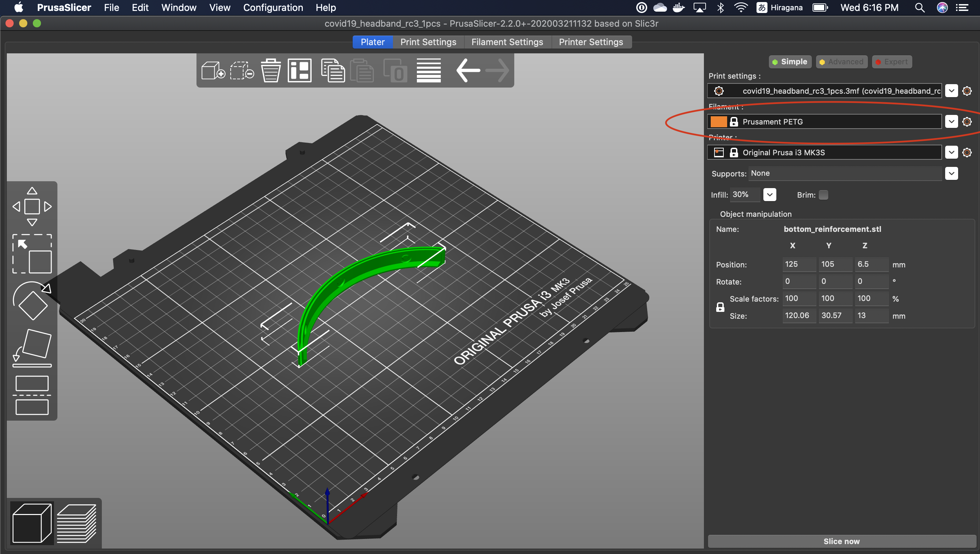This screenshot has height=554, width=980.
Task: Switch to the 3D editor view
Action: tap(32, 523)
